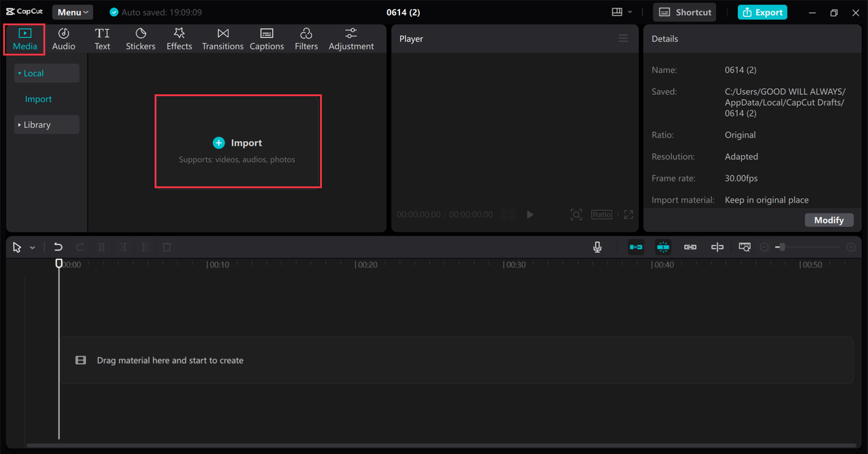Screen dimensions: 868x454
Task: Click the Modify button in Details
Action: click(x=829, y=220)
